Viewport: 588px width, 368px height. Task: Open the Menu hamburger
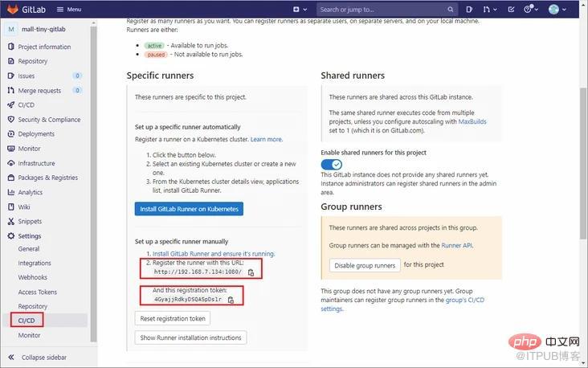point(69,10)
